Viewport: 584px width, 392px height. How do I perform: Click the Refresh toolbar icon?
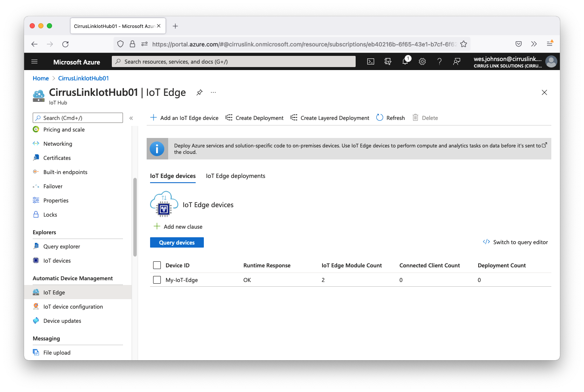coord(380,118)
